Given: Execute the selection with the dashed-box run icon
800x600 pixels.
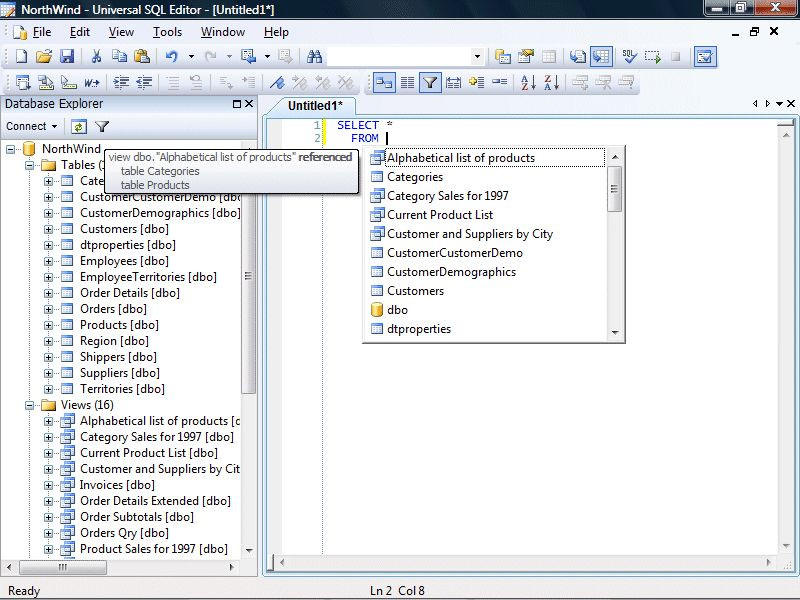Looking at the screenshot, I should 653,56.
